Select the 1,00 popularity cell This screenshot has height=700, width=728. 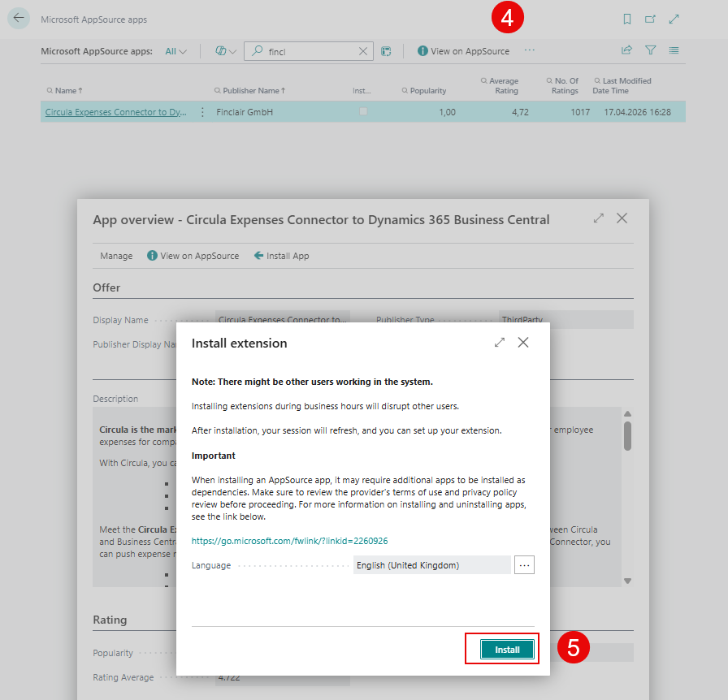447,112
